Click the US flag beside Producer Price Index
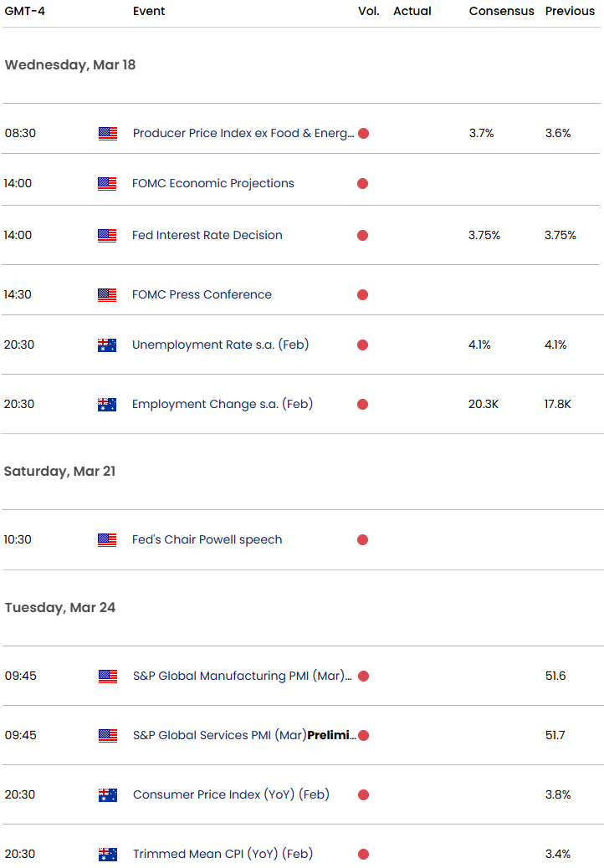This screenshot has height=868, width=604. (x=108, y=134)
